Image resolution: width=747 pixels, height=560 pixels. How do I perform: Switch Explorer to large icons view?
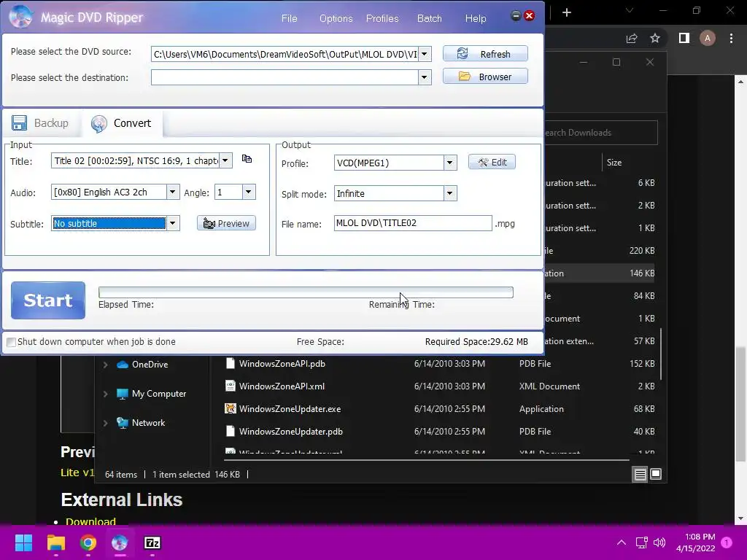(656, 474)
